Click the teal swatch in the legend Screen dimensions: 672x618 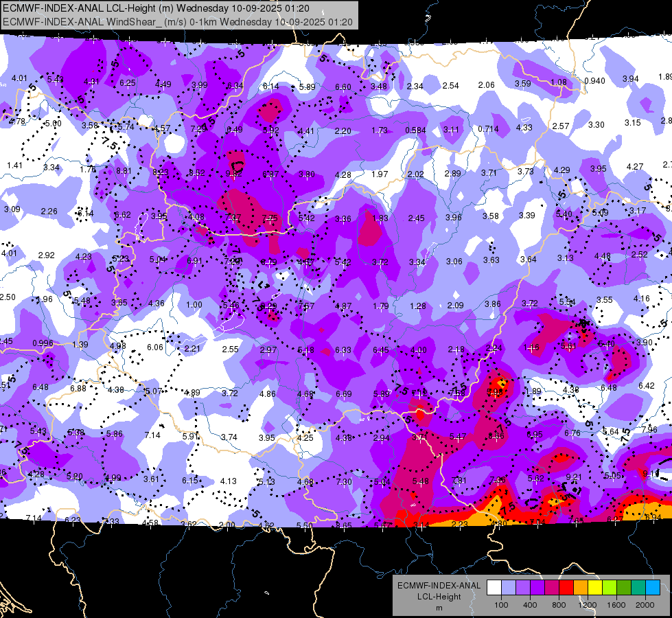tap(638, 588)
